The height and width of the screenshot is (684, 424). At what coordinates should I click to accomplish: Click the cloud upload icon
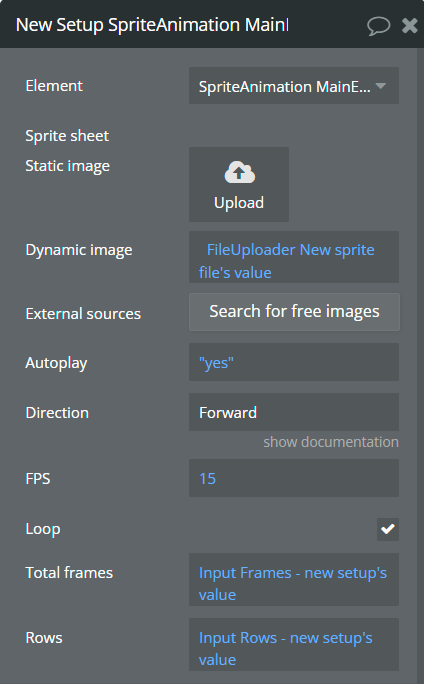[239, 172]
